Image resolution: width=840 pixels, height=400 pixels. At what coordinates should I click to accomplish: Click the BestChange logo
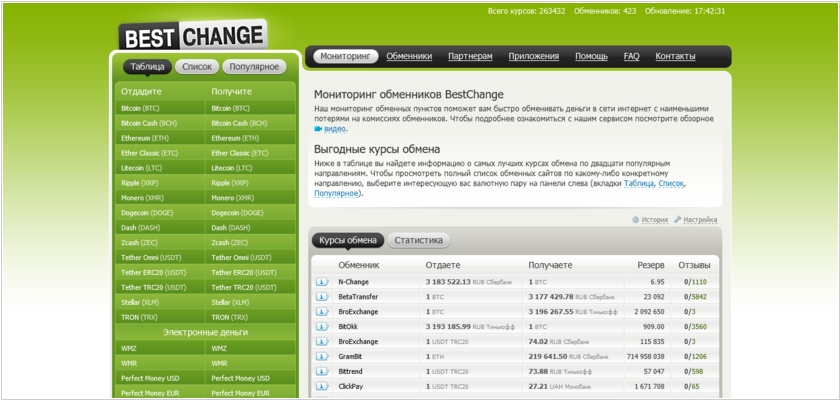[192, 36]
